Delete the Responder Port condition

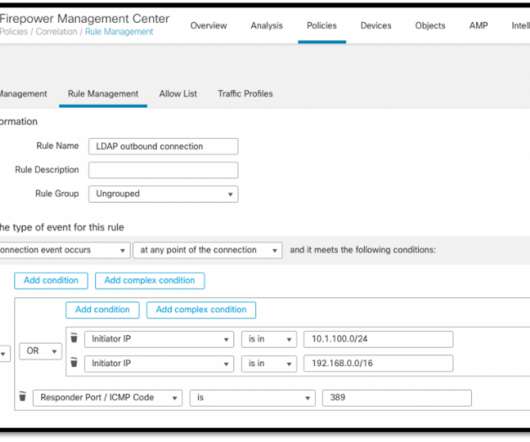[x=22, y=396]
